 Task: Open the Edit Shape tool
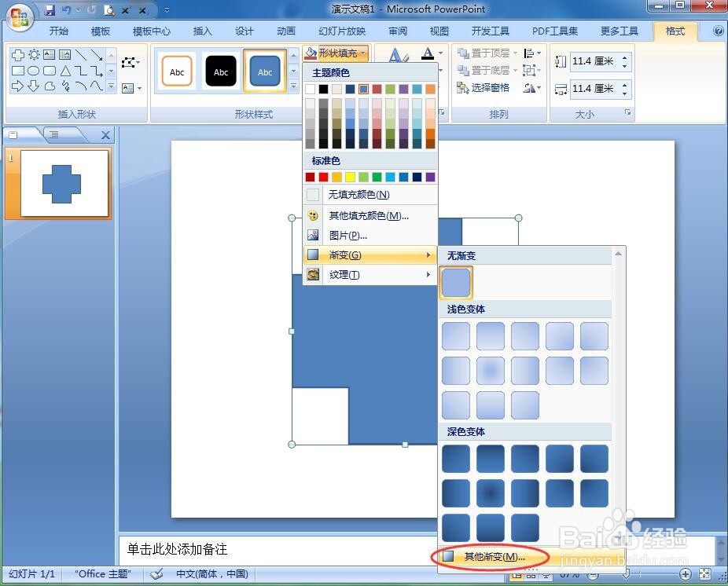pyautogui.click(x=131, y=62)
